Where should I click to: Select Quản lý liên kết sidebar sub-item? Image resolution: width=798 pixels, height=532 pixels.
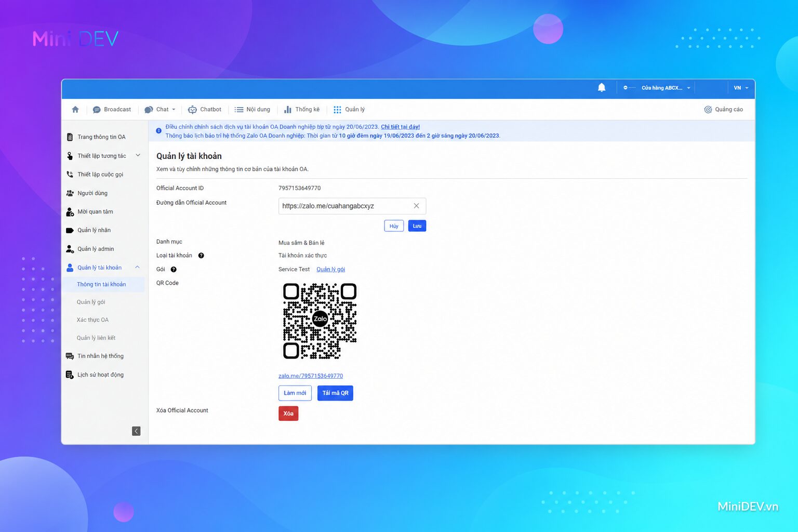click(x=96, y=338)
